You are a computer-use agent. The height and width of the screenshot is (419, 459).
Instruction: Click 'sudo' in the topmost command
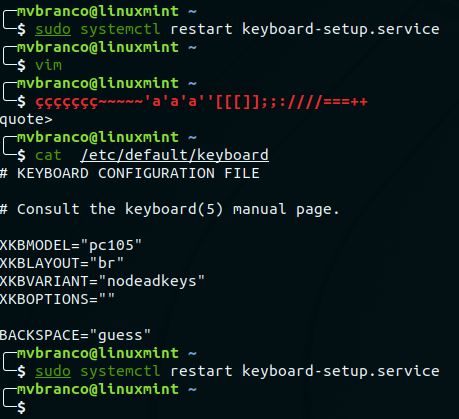click(x=53, y=29)
